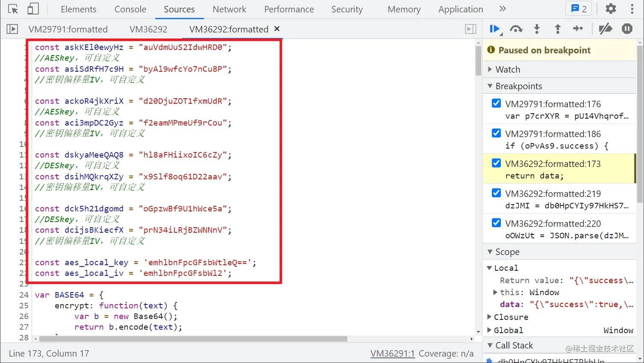Screen dimensions: 644x363
Task: Click the horizontal scrollbar of the code editor
Action: click(193, 339)
